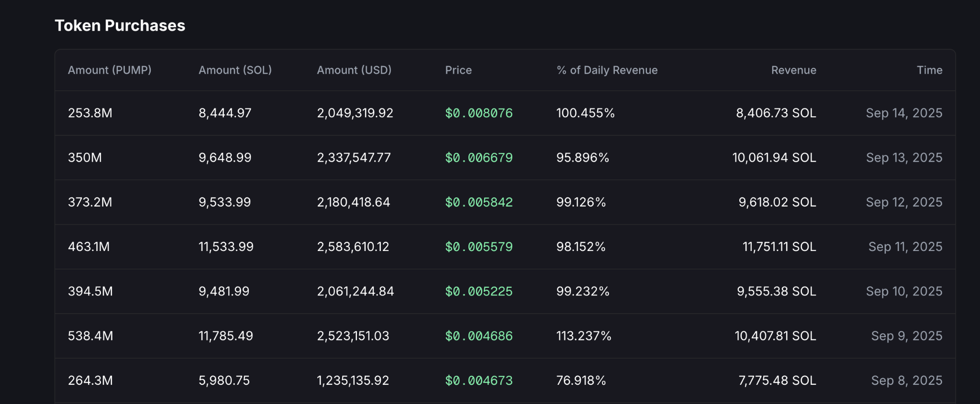The height and width of the screenshot is (404, 980).
Task: Click the Amount (SOL) column header
Action: coord(235,70)
